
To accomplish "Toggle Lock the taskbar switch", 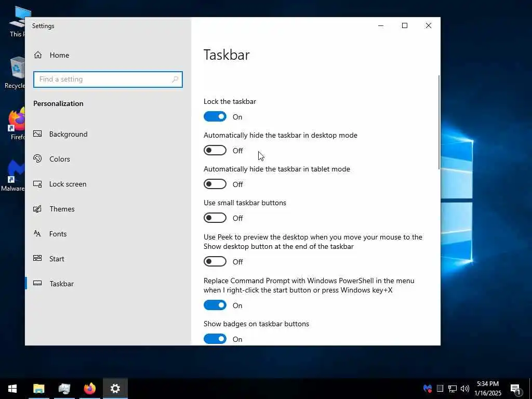I will [215, 117].
